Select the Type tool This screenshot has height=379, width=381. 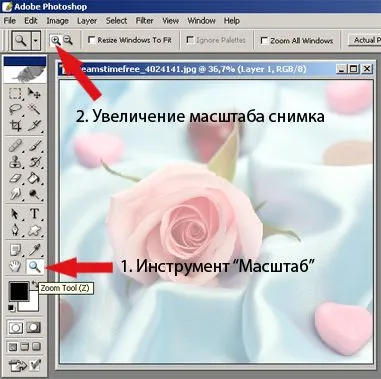34,214
